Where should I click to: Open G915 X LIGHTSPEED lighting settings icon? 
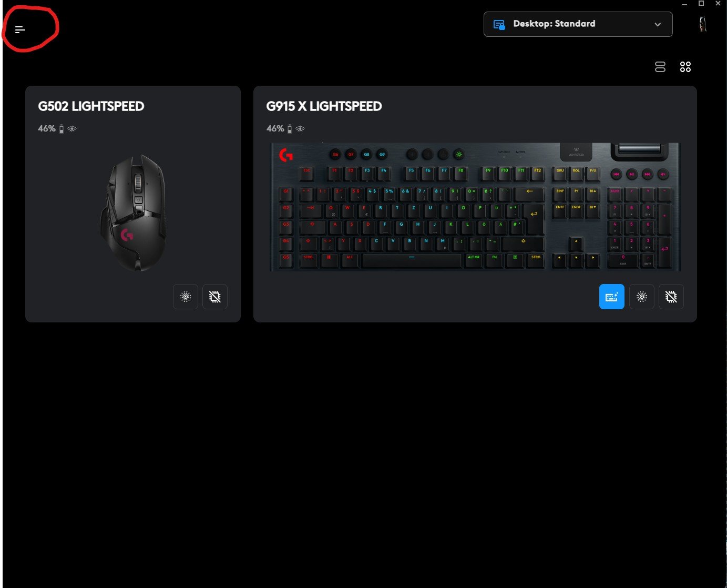point(642,297)
